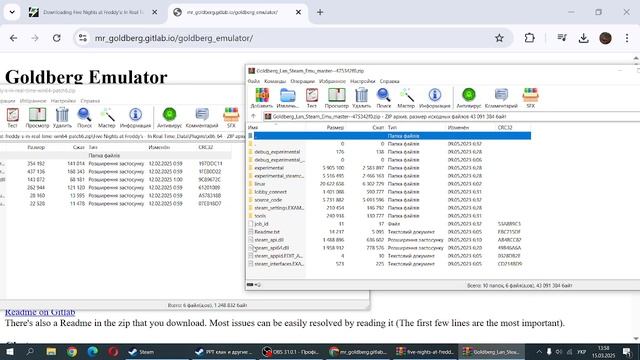Sort Goldberg archive by Тип column
640x360 pixels.
point(392,128)
